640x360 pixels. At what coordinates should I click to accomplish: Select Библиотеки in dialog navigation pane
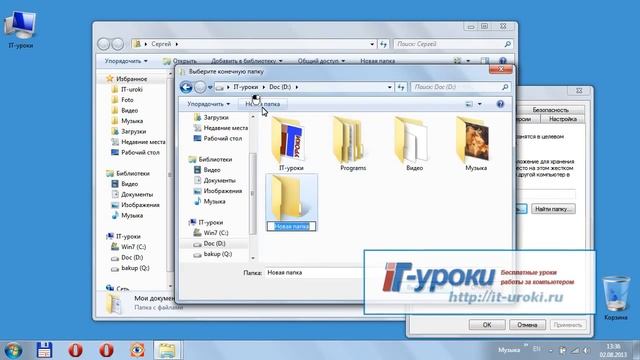211,159
